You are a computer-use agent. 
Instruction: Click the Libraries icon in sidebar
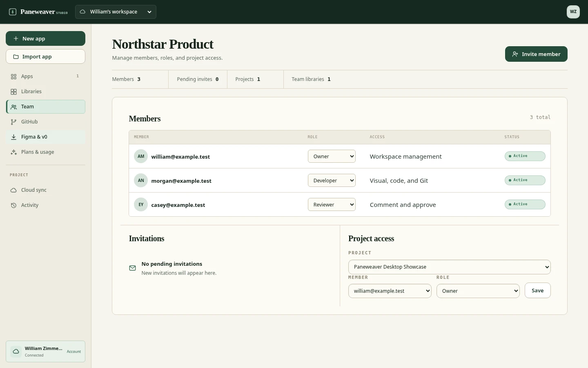pos(14,92)
